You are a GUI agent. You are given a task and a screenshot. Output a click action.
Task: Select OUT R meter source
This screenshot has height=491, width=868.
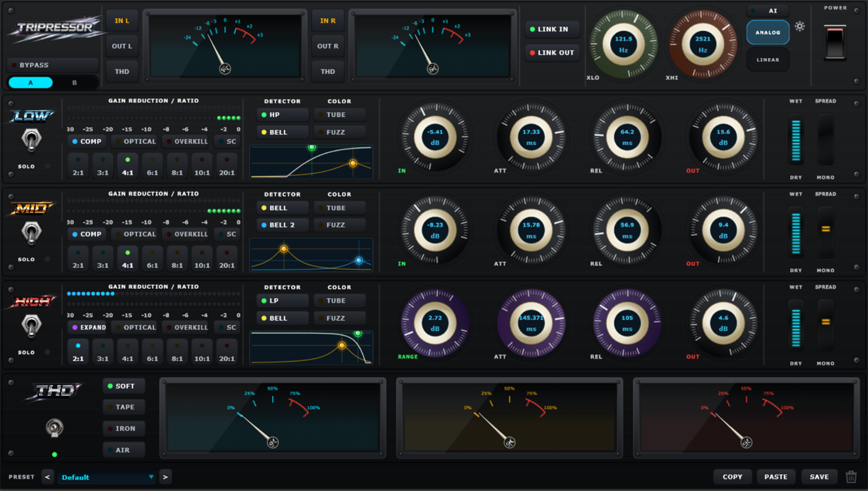[x=328, y=46]
